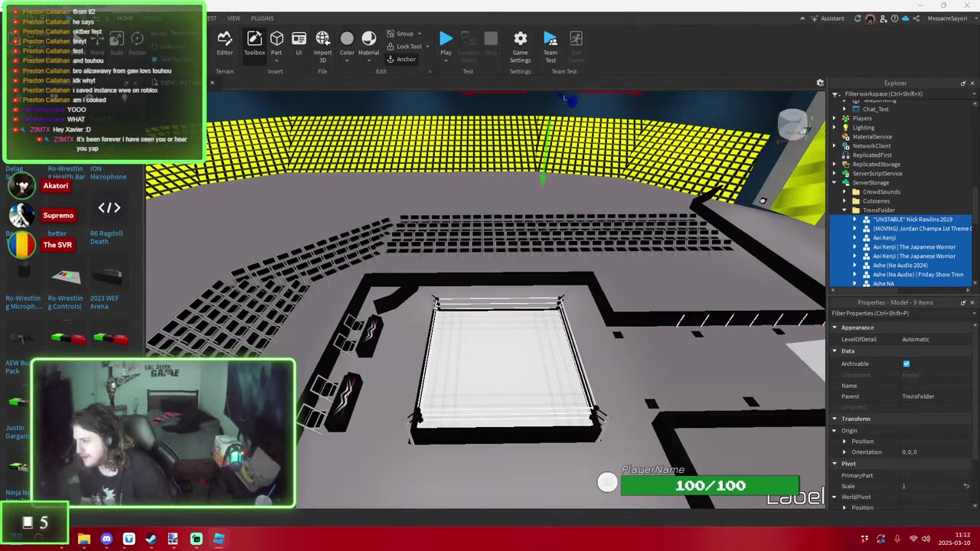Click the Filter Properties search field

[x=901, y=313]
